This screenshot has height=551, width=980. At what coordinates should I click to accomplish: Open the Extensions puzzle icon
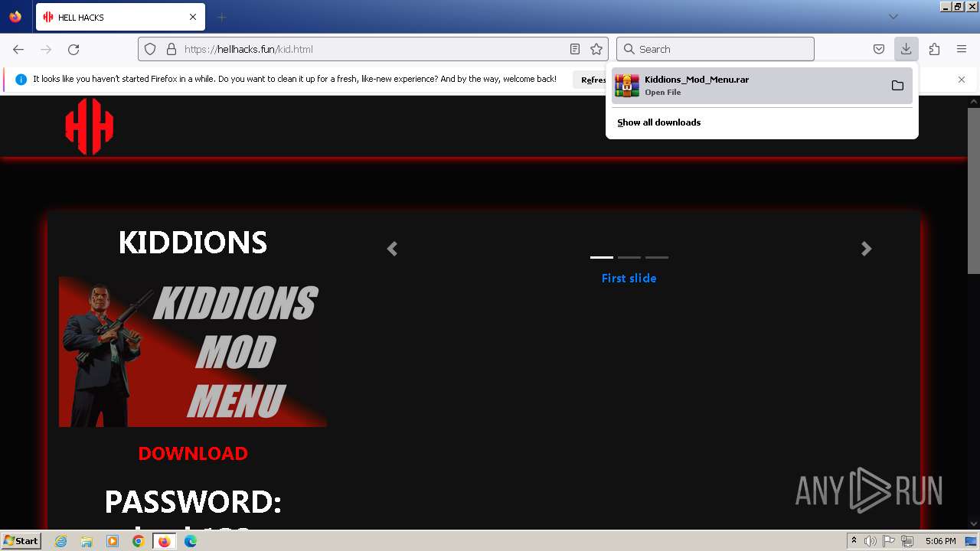(934, 49)
